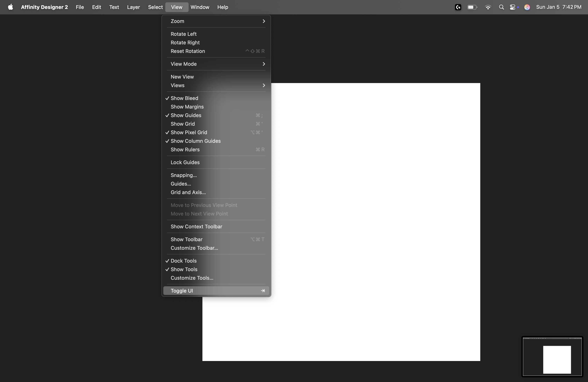The image size is (588, 382).
Task: Open the File menu
Action: [80, 7]
